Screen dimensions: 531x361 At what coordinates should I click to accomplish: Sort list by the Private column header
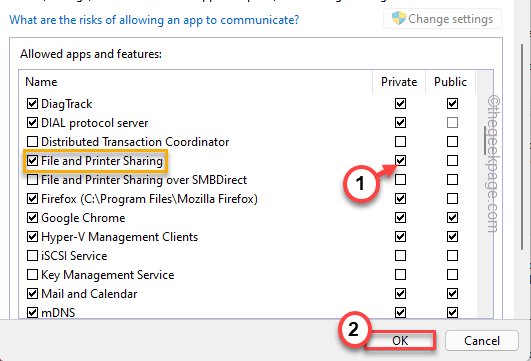(399, 82)
